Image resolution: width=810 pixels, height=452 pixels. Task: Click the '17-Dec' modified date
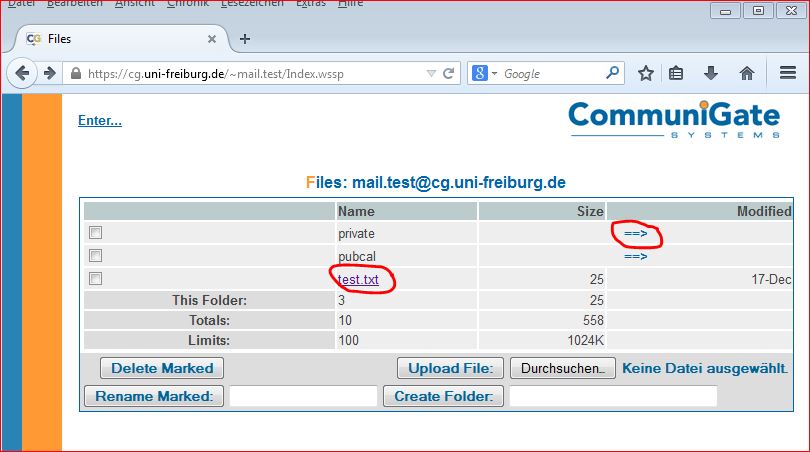pos(771,279)
